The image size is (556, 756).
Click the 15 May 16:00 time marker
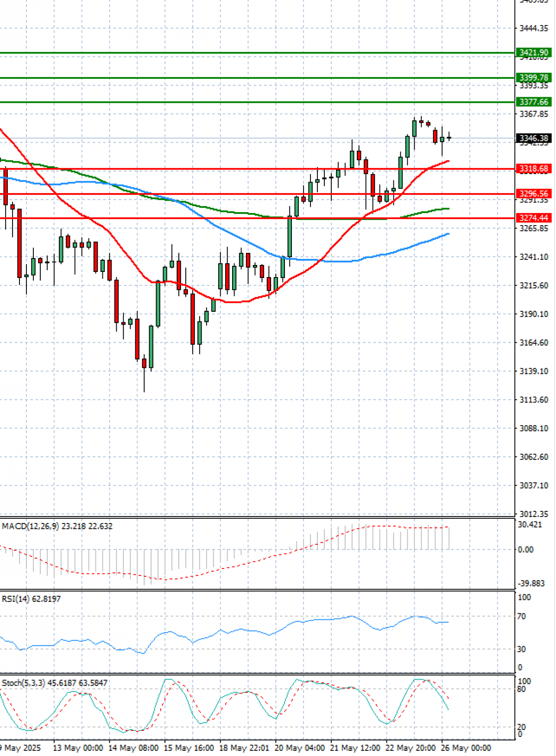(x=189, y=748)
